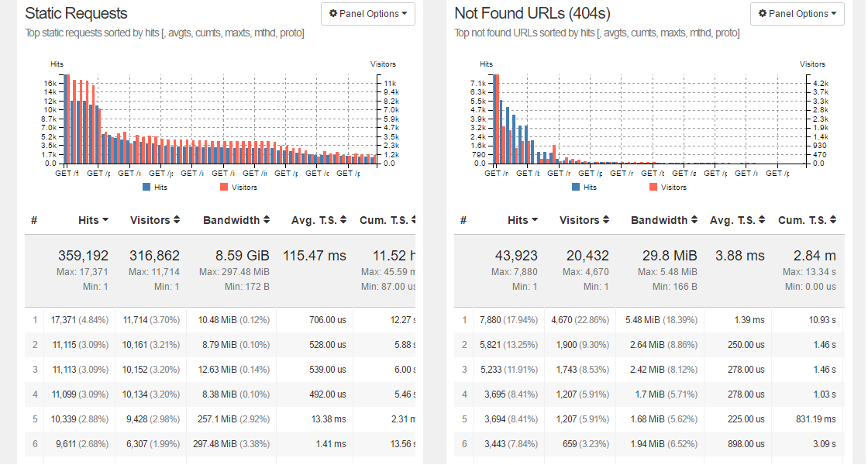Screen dimensions: 868x465
Task: Click the Cum. T.S. sort icon in Not Found panel
Action: tap(833, 219)
